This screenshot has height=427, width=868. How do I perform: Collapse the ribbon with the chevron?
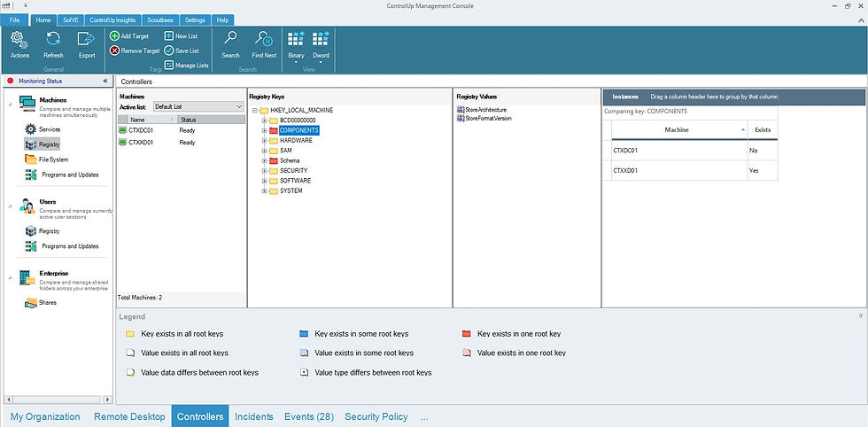(861, 20)
